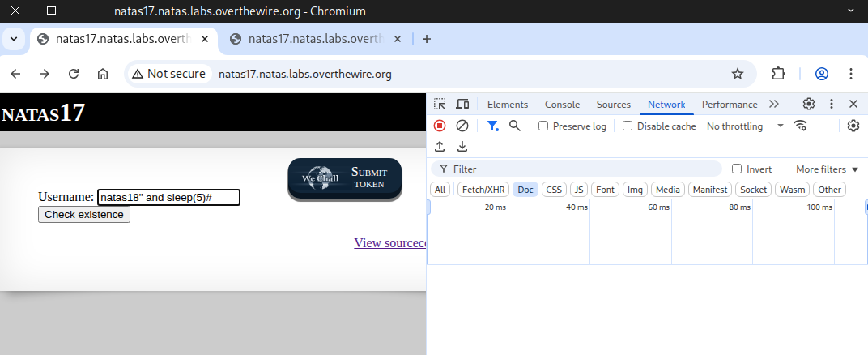Open network search magnifier icon
Screen dimensions: 868x355
coord(514,126)
